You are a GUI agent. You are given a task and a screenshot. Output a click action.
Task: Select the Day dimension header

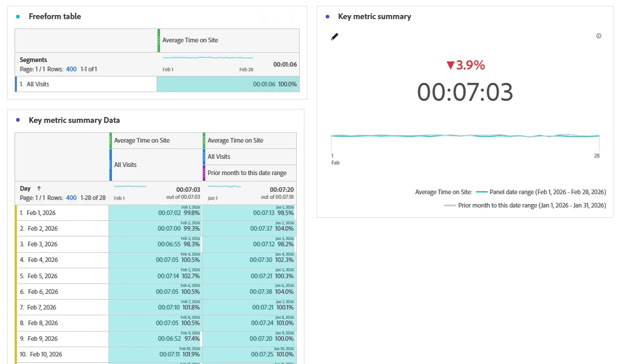tap(26, 188)
